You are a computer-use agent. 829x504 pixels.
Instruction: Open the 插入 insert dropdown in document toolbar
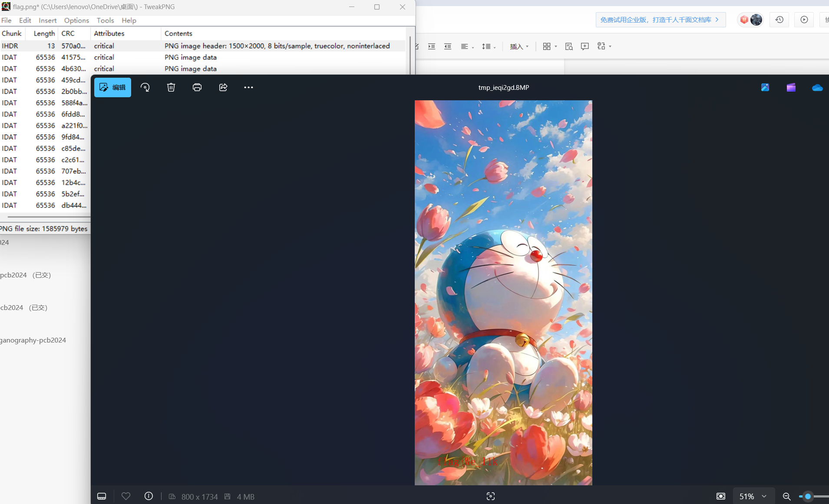519,46
